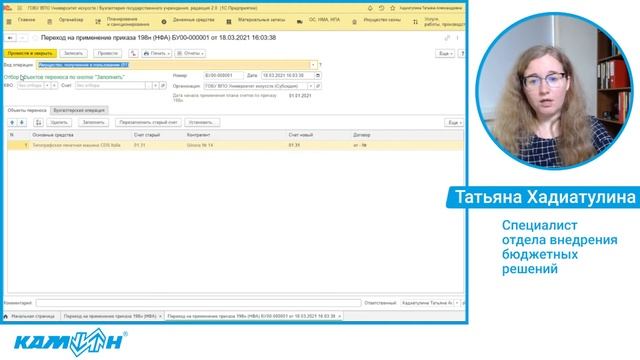
Task: Open the Отчеты dropdown
Action: [x=190, y=53]
